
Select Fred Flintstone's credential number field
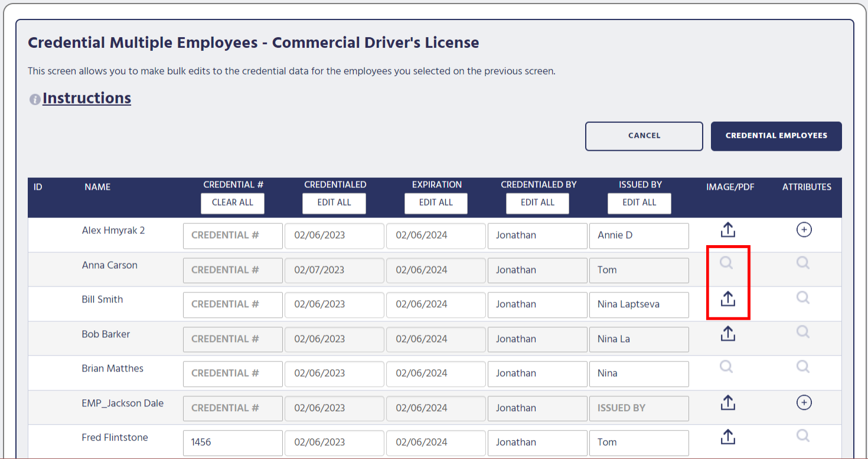(233, 442)
